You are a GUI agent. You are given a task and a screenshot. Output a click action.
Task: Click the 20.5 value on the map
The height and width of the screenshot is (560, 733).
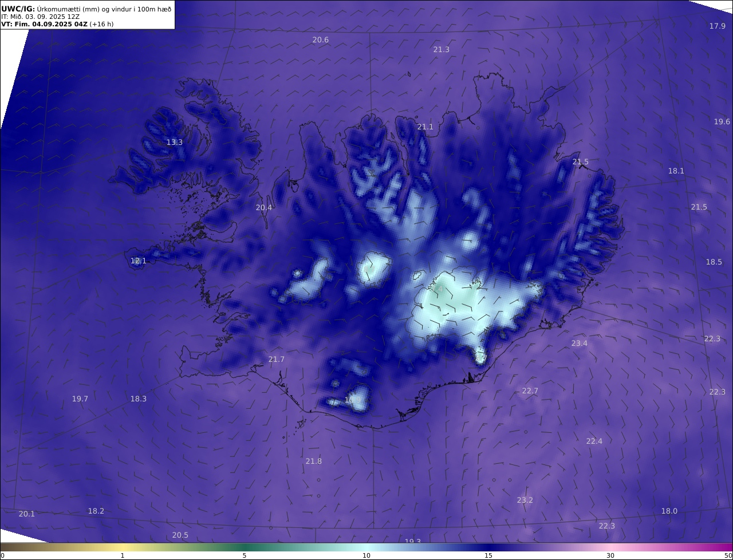pyautogui.click(x=180, y=535)
